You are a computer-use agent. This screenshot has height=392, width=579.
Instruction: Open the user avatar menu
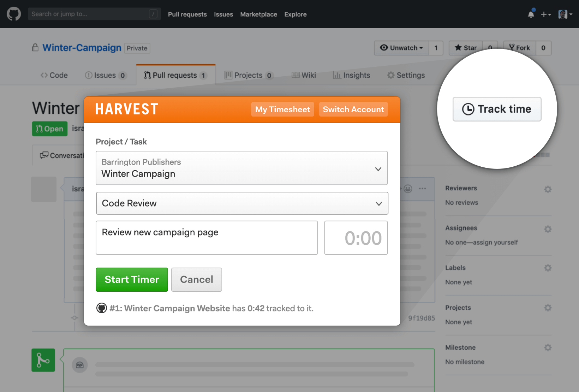565,14
